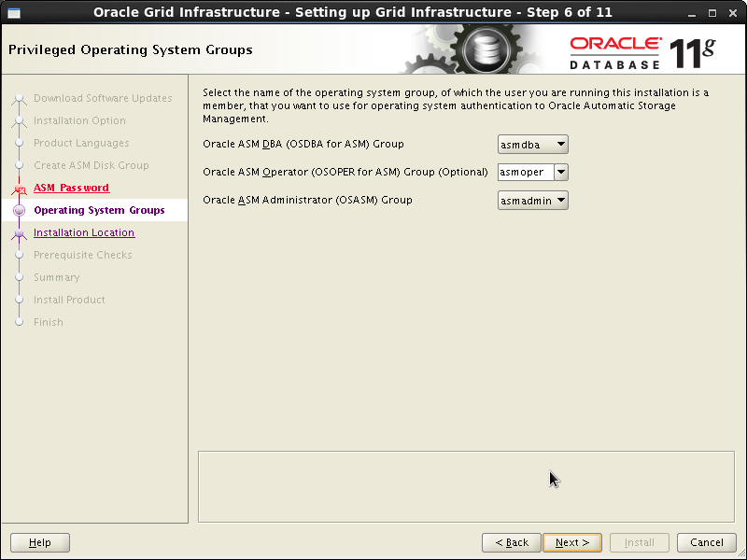Click the ASM Password error step icon
The image size is (747, 560).
click(x=19, y=189)
